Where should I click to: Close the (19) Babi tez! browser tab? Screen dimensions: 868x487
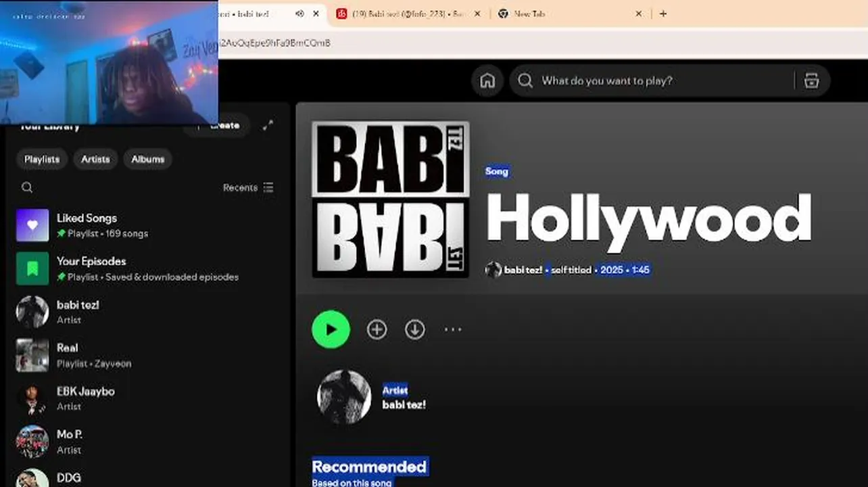(x=478, y=14)
